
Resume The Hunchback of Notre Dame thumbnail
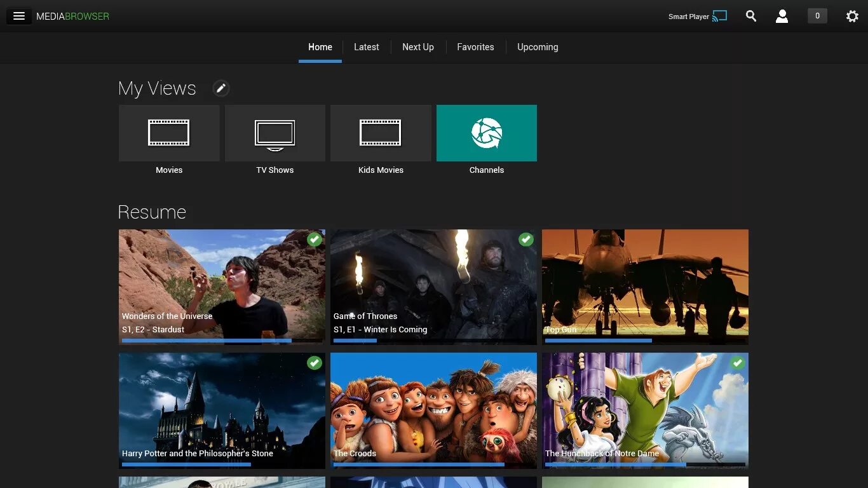(x=645, y=410)
